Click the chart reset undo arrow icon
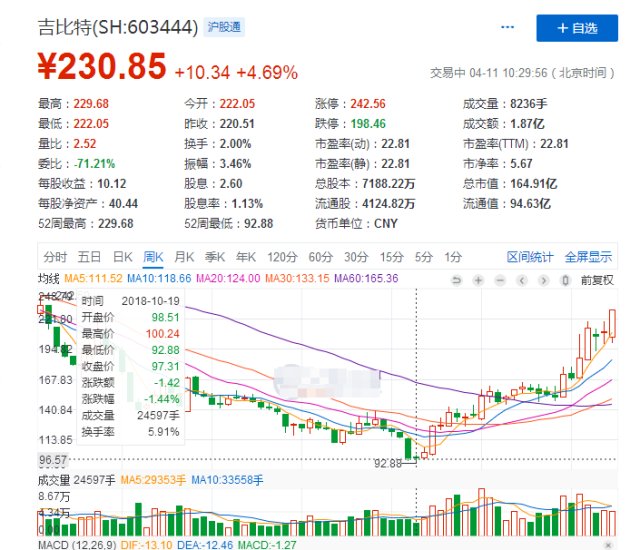640x550 pixels. (x=456, y=280)
